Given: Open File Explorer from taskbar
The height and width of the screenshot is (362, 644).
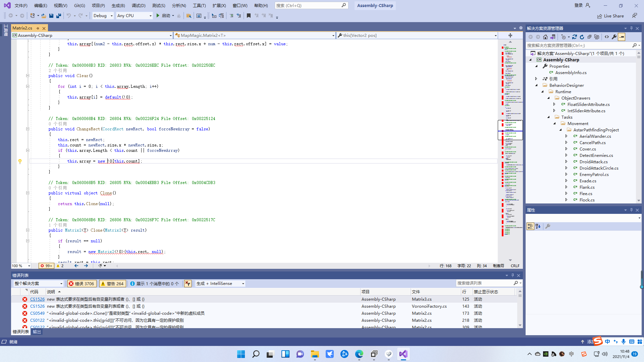Looking at the screenshot, I should click(x=315, y=354).
